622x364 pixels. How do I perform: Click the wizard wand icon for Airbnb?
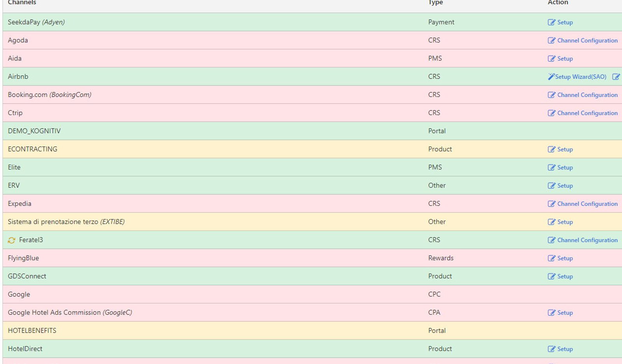click(x=551, y=77)
